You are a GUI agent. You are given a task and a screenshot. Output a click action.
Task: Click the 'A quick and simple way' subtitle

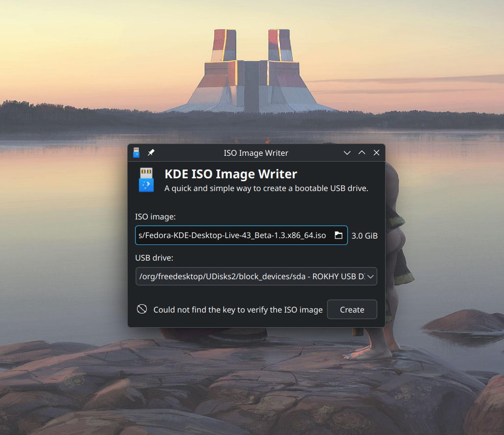click(x=266, y=189)
